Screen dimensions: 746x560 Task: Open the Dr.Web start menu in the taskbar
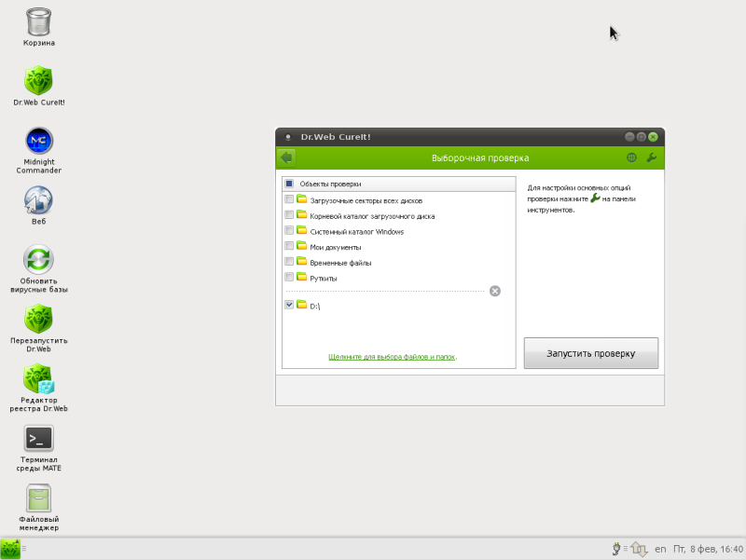point(10,549)
